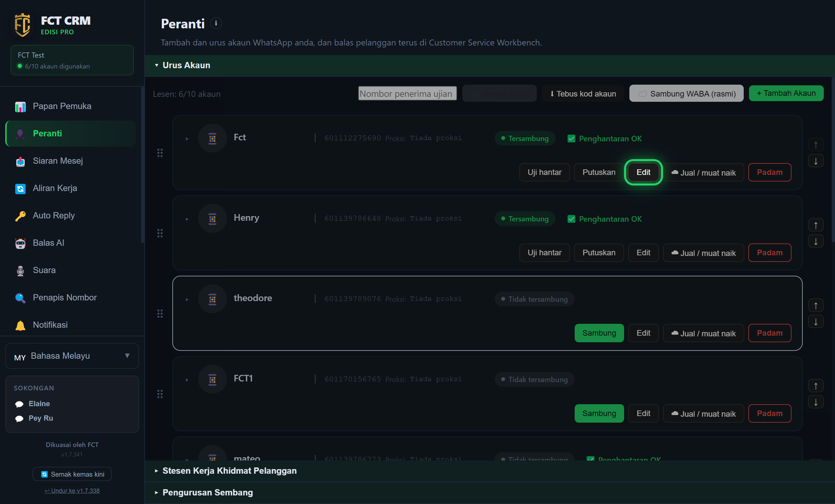Toggle the Penghantaran OK checkbox for Henry
The image size is (835, 504).
tap(571, 219)
